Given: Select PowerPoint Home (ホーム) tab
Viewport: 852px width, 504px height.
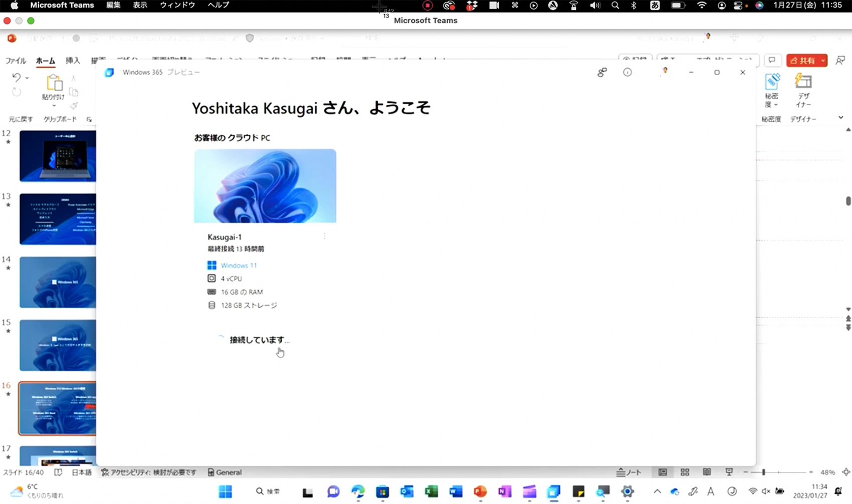Looking at the screenshot, I should click(46, 61).
